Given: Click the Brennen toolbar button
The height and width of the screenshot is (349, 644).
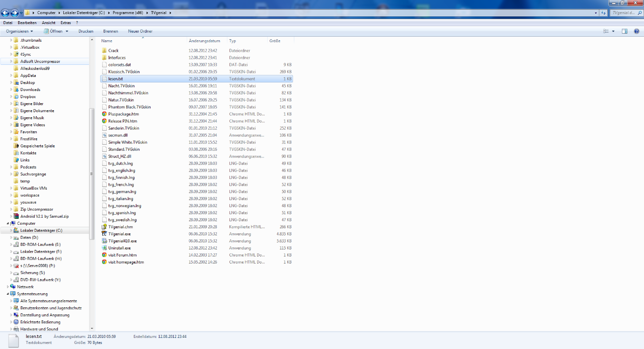Looking at the screenshot, I should [x=111, y=31].
